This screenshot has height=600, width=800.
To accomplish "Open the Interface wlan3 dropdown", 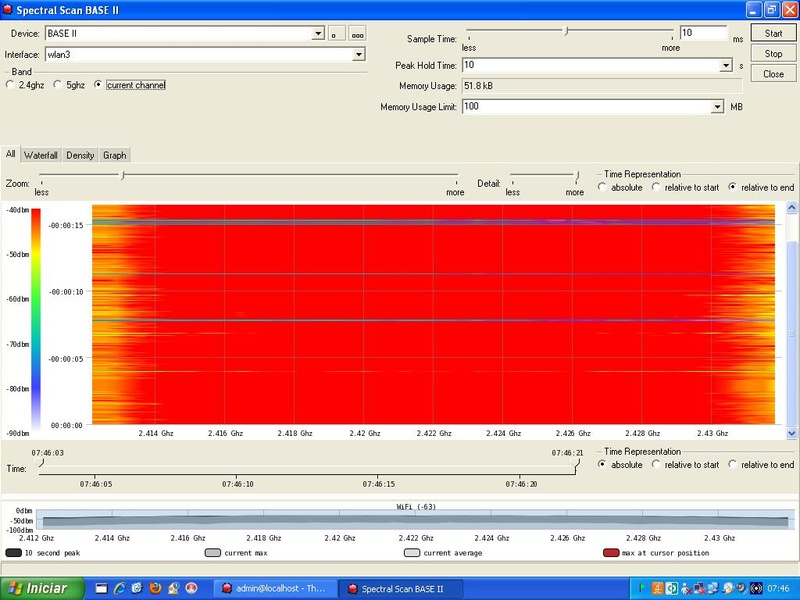I will click(x=359, y=54).
